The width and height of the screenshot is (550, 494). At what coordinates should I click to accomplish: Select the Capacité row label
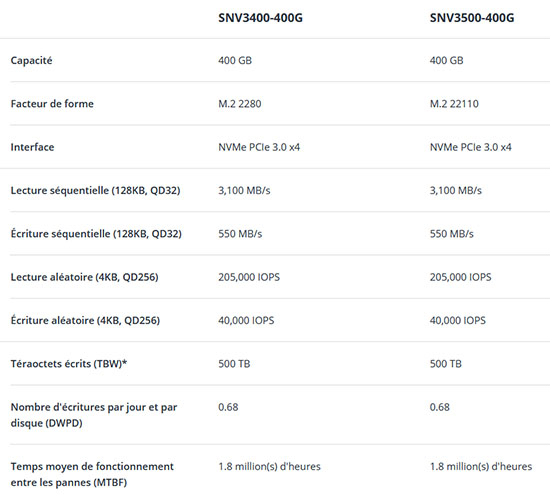(31, 60)
